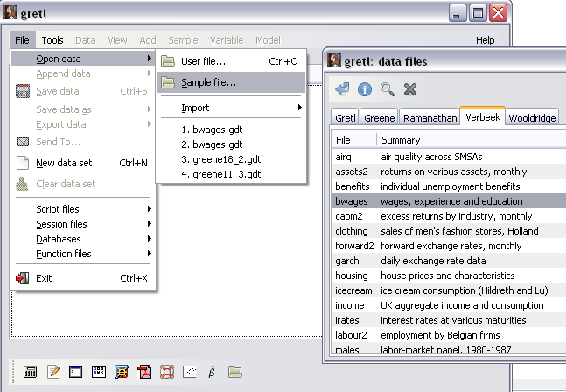The width and height of the screenshot is (566, 392).
Task: Open gretl website globe icon
Action: (122, 372)
